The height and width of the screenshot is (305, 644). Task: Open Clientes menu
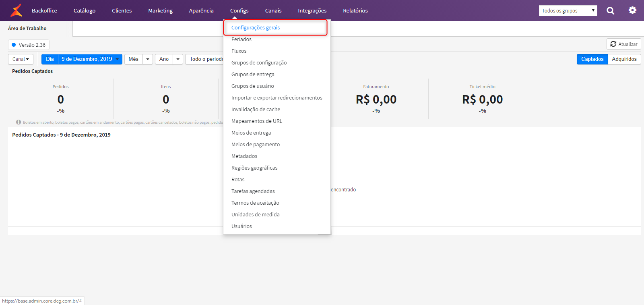coord(122,10)
